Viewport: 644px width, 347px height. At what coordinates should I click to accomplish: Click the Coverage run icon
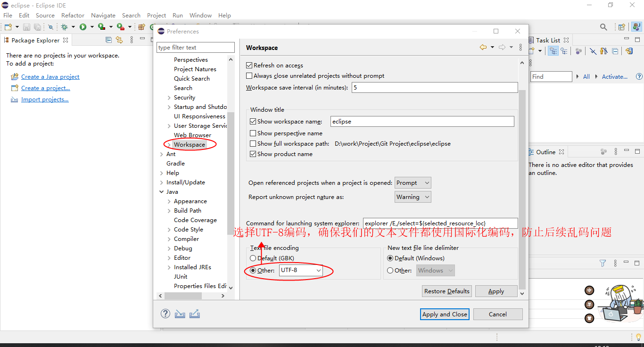point(101,27)
